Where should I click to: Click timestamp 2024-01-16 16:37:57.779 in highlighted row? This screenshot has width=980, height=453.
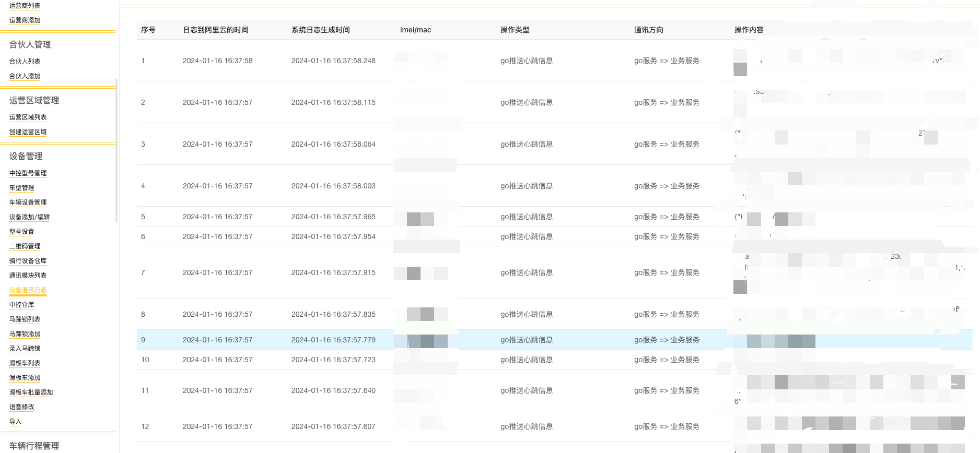pyautogui.click(x=333, y=340)
